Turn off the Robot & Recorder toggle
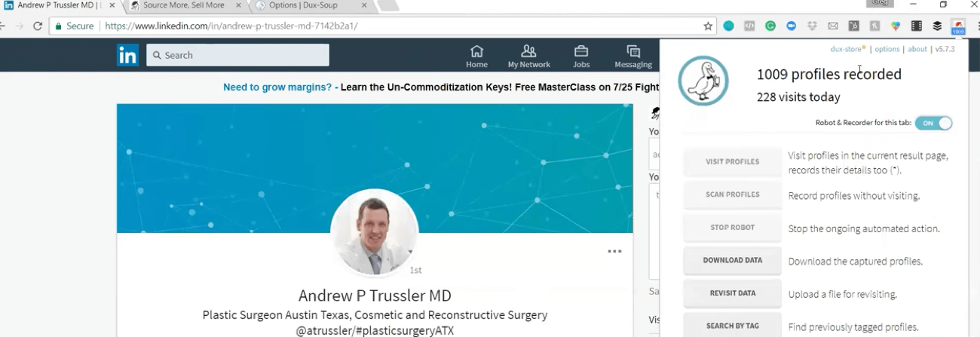 pyautogui.click(x=933, y=123)
